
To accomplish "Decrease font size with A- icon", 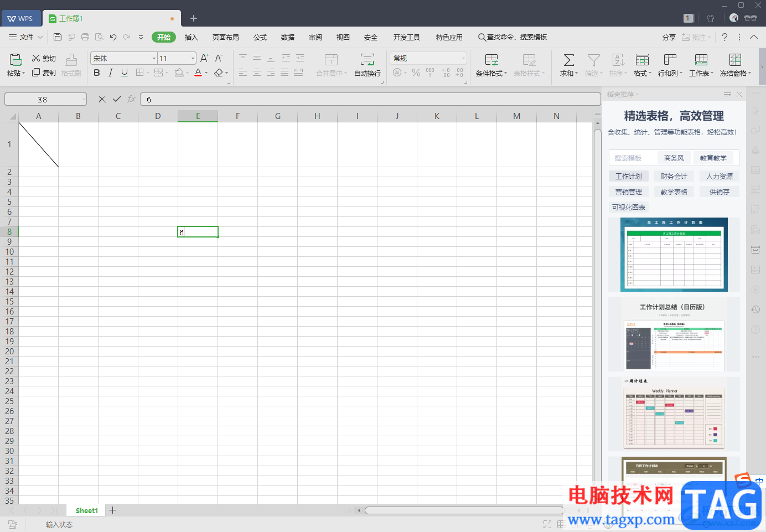I will [x=219, y=58].
